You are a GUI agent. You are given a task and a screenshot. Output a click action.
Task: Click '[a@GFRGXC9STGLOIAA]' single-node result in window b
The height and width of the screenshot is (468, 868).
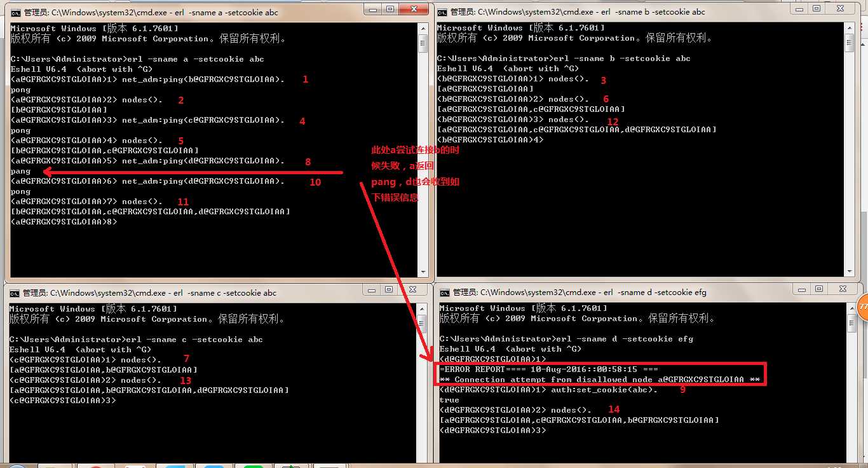click(x=485, y=89)
